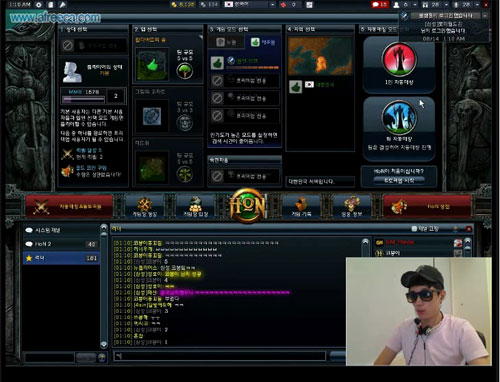Expand the friends list dropdown arrow

pos(415,5)
